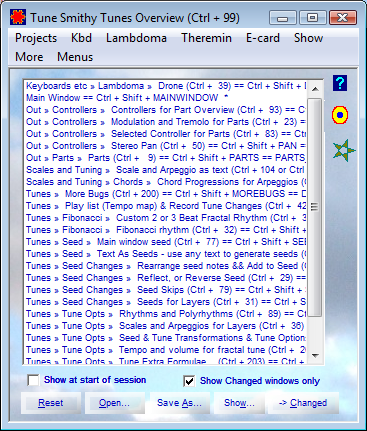The image size is (367, 431).
Task: Open the Lambdoma menu
Action: (x=136, y=38)
